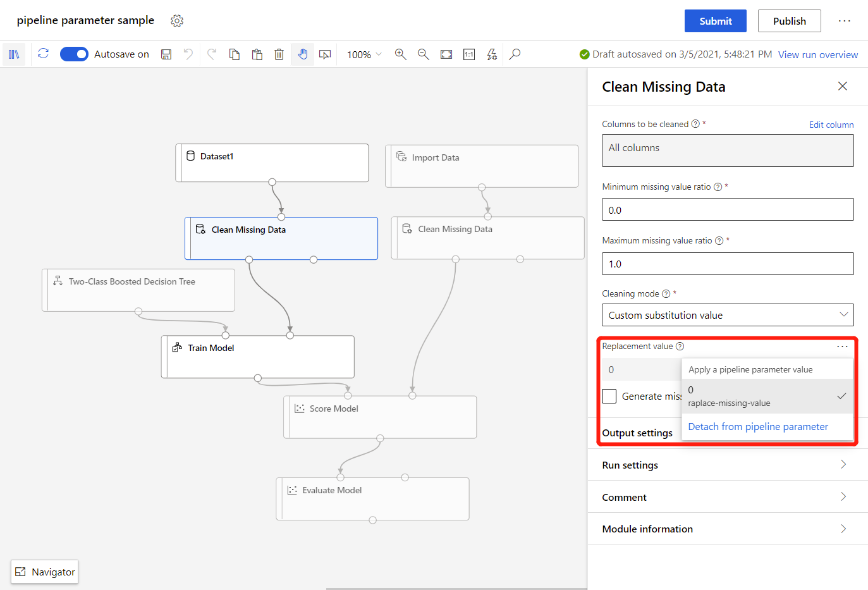Click the Edit column link
Screen dimensions: 868x590
coord(831,125)
